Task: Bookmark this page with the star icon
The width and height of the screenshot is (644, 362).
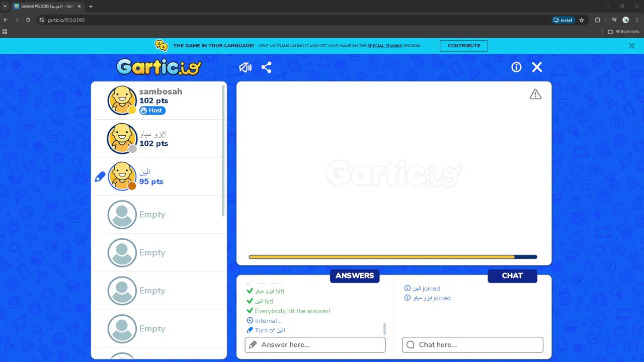Action: click(582, 20)
